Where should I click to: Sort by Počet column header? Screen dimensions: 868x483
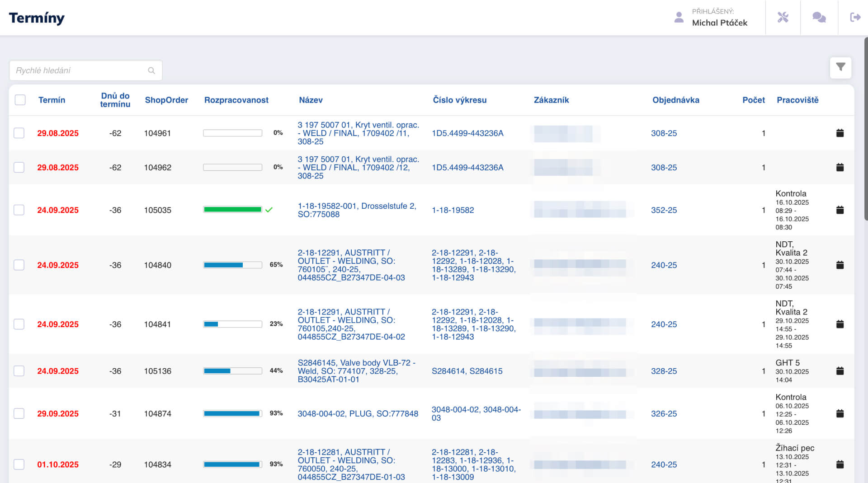(754, 100)
